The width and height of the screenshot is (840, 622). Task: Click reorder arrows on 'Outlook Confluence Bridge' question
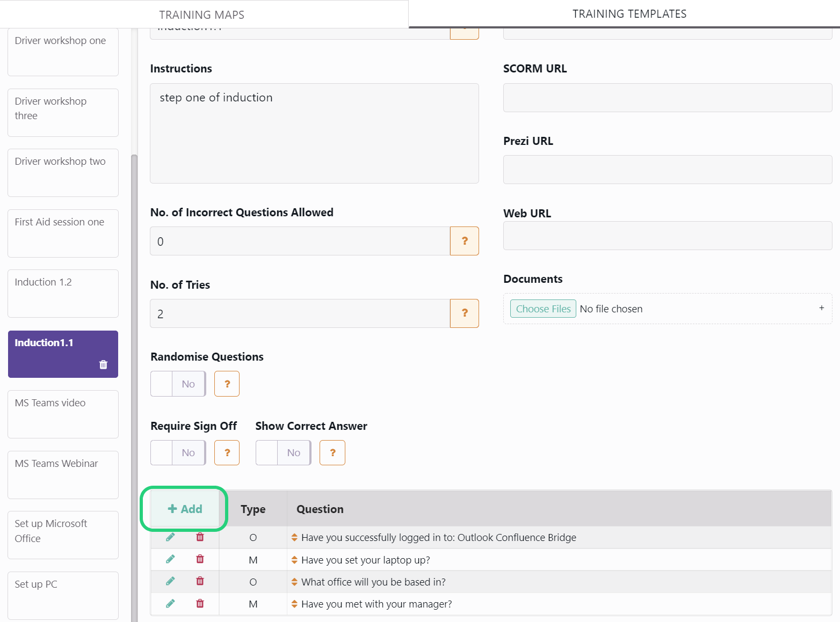[294, 538]
